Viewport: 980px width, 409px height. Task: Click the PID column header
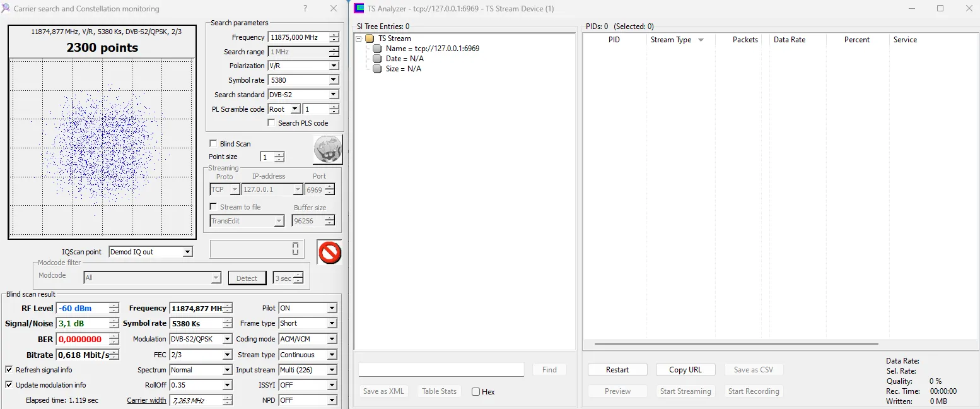coord(614,40)
